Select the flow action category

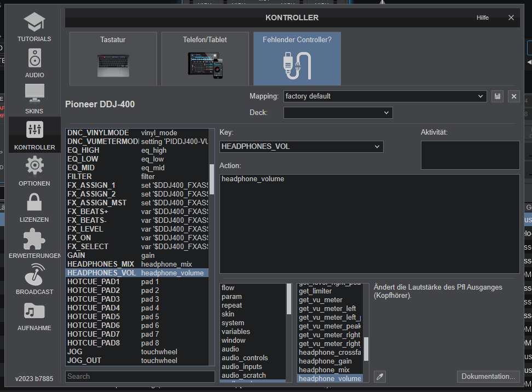(253, 288)
